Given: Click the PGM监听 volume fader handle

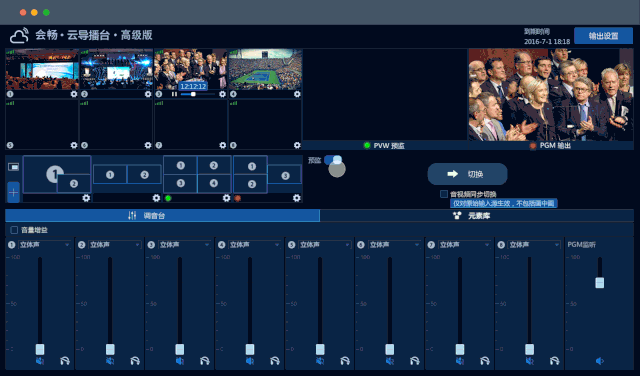Looking at the screenshot, I should click(600, 283).
